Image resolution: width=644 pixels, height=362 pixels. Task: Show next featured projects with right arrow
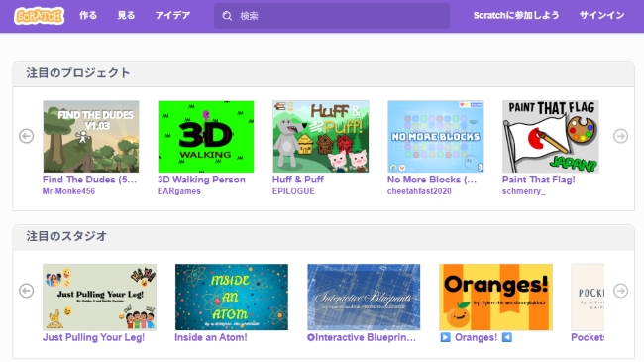point(620,136)
